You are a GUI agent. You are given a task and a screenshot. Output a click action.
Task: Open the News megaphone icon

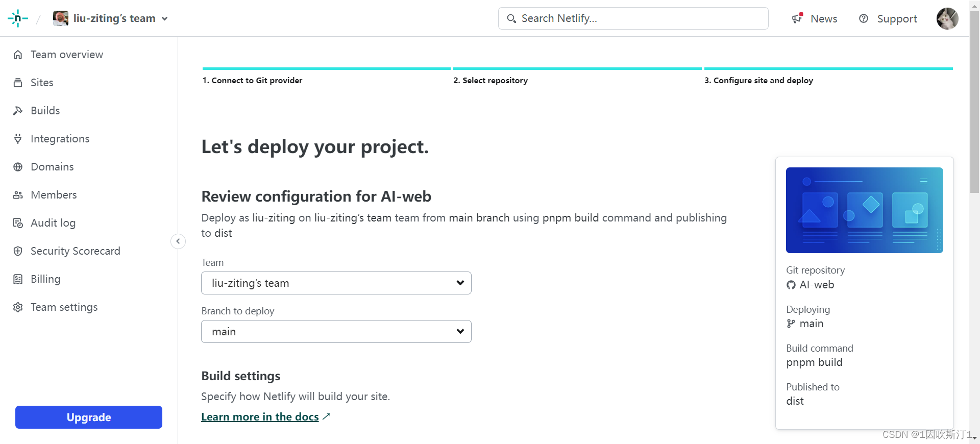pyautogui.click(x=797, y=18)
